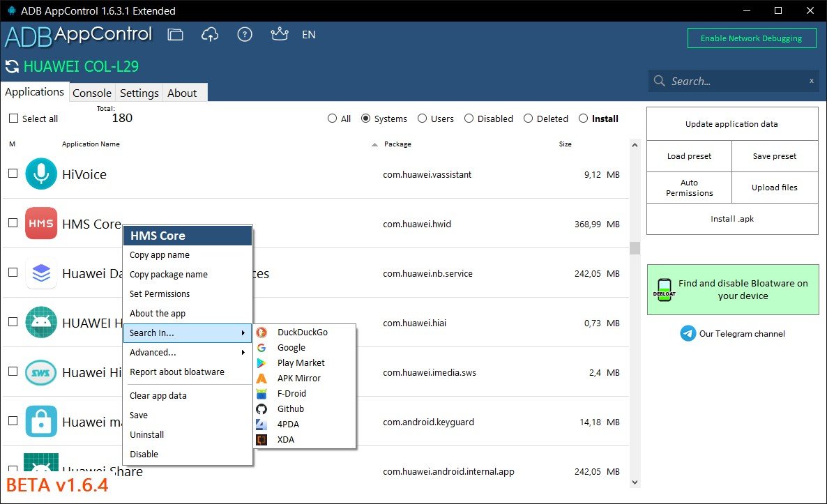Select the Users filter radio button

(422, 118)
